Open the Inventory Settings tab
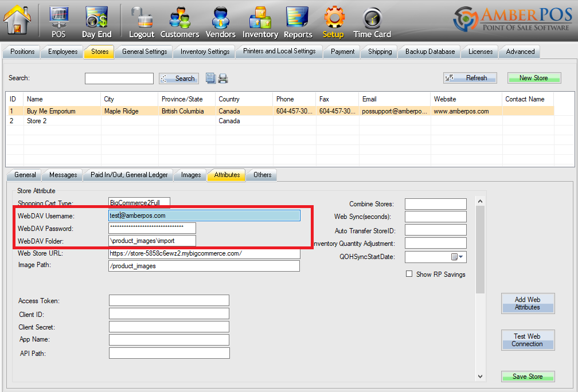Image resolution: width=578 pixels, height=392 pixels. [x=205, y=52]
